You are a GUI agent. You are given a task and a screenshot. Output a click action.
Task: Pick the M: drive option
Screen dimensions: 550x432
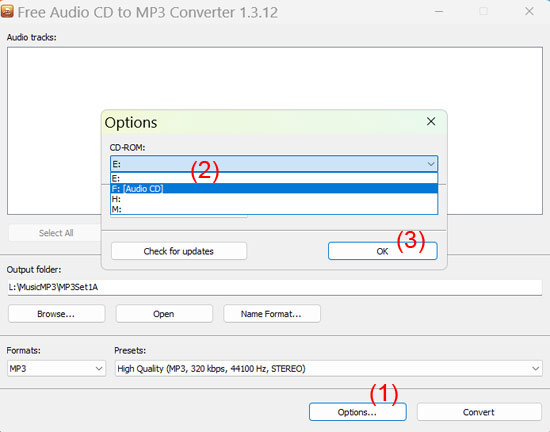pos(274,209)
